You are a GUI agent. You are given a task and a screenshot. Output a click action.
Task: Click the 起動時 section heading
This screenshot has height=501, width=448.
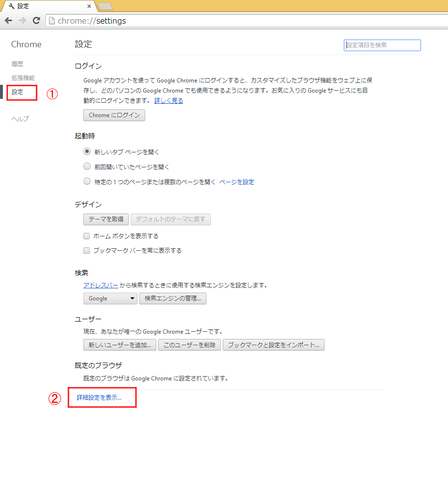pyautogui.click(x=85, y=136)
